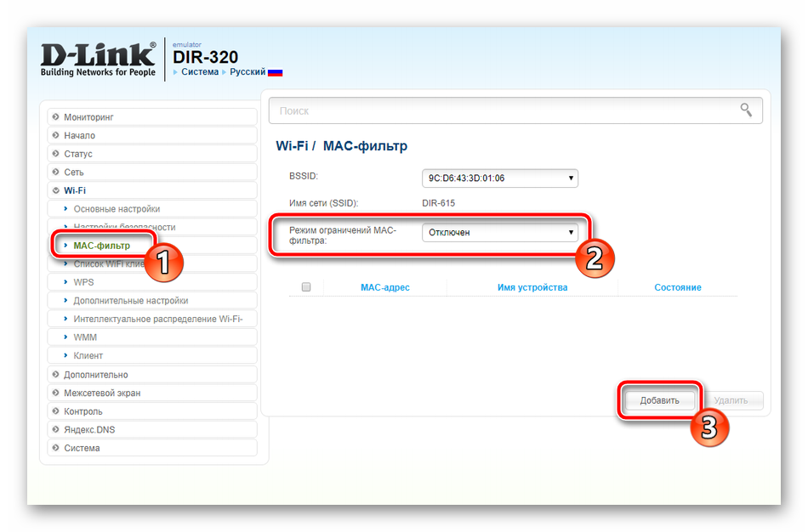Image resolution: width=808 pixels, height=532 pixels.
Task: Sort by Имя устройства column header
Action: point(532,287)
